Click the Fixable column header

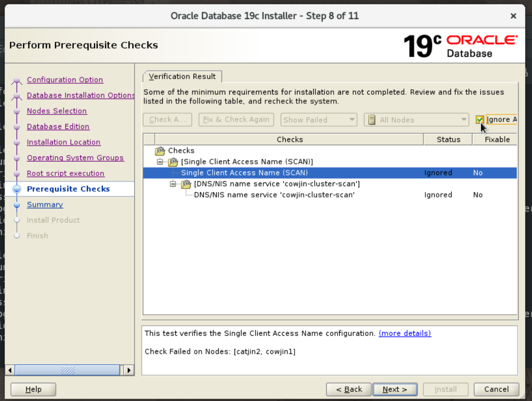point(495,139)
